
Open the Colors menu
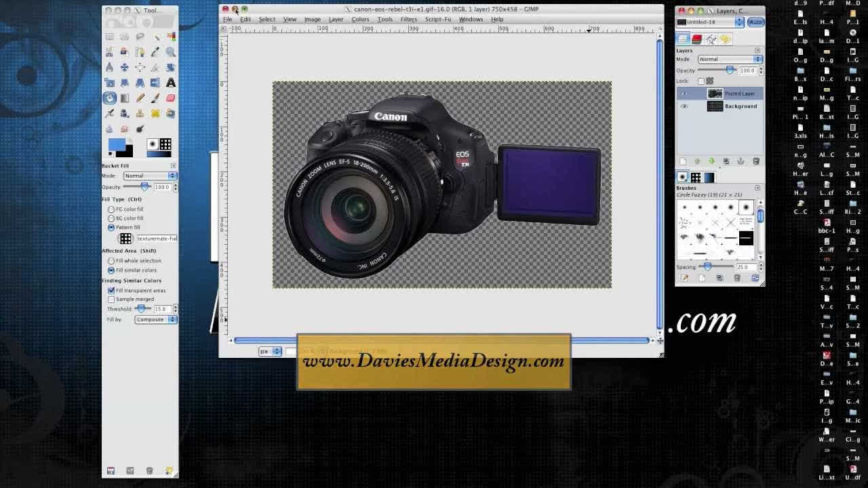[x=360, y=19]
